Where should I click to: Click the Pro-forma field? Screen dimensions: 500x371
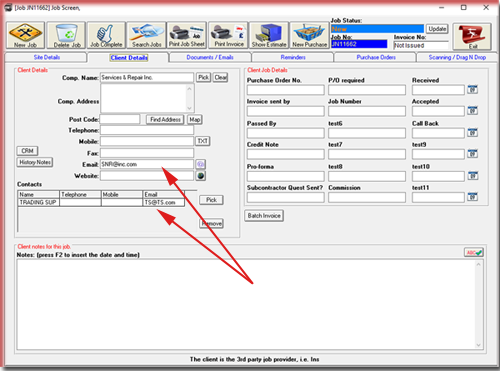point(285,176)
